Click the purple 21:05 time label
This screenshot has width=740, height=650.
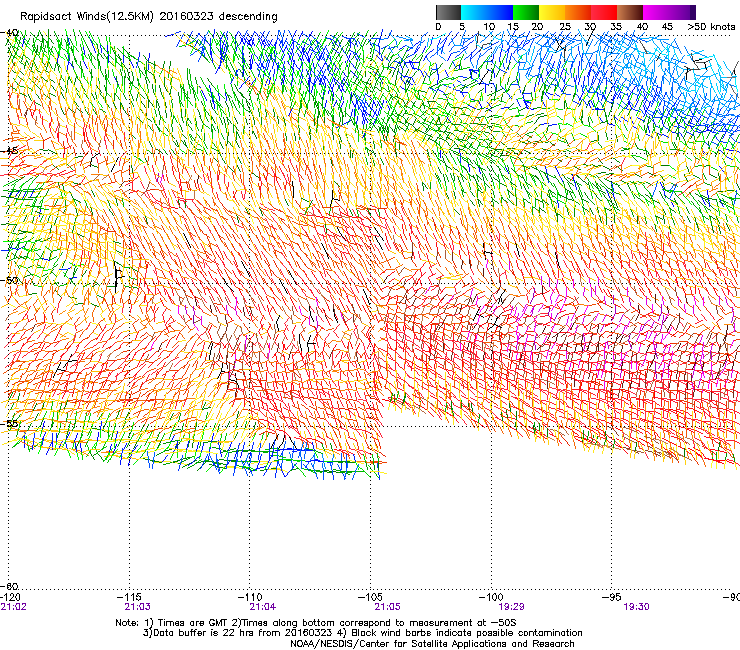387,607
